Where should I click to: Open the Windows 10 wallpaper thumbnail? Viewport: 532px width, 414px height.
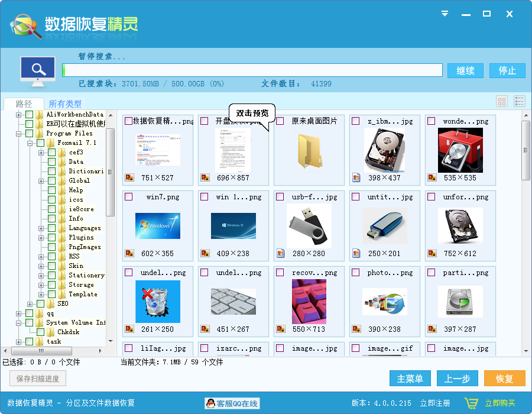pyautogui.click(x=233, y=226)
